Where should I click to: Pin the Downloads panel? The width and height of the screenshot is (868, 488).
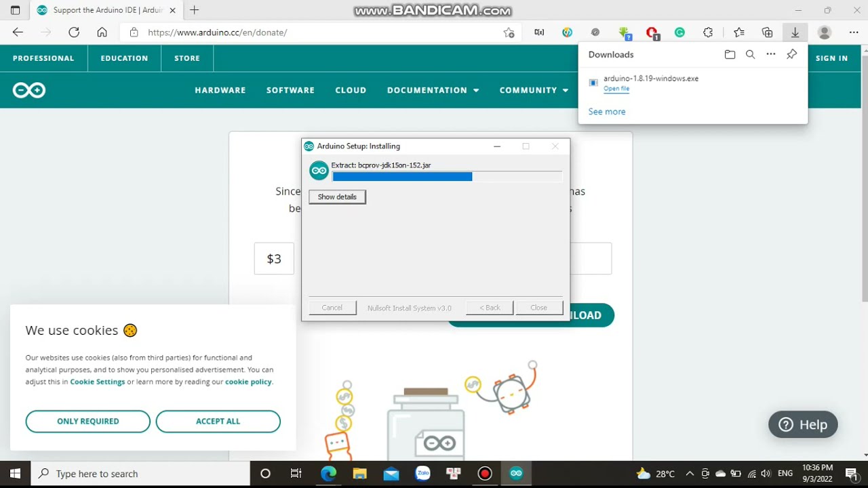[x=791, y=54]
